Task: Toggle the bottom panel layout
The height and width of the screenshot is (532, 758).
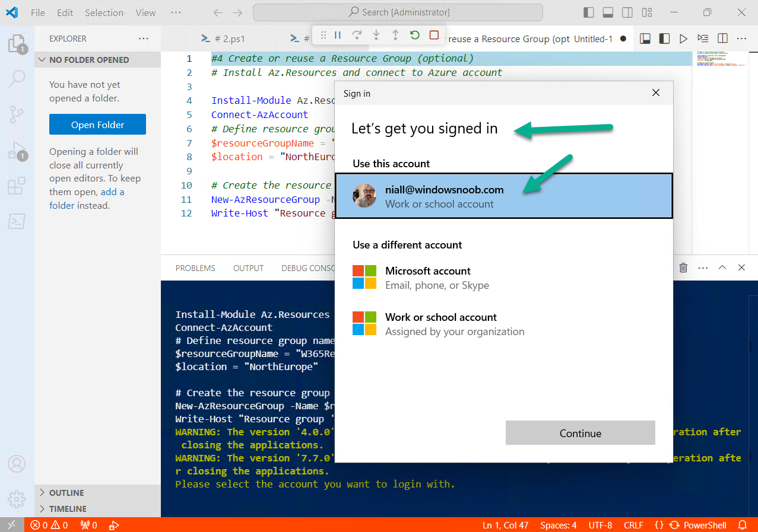Action: [x=608, y=12]
